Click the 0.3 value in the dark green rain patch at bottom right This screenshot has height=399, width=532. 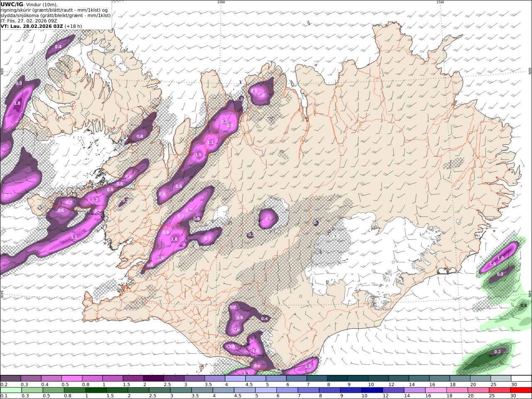tap(498, 352)
